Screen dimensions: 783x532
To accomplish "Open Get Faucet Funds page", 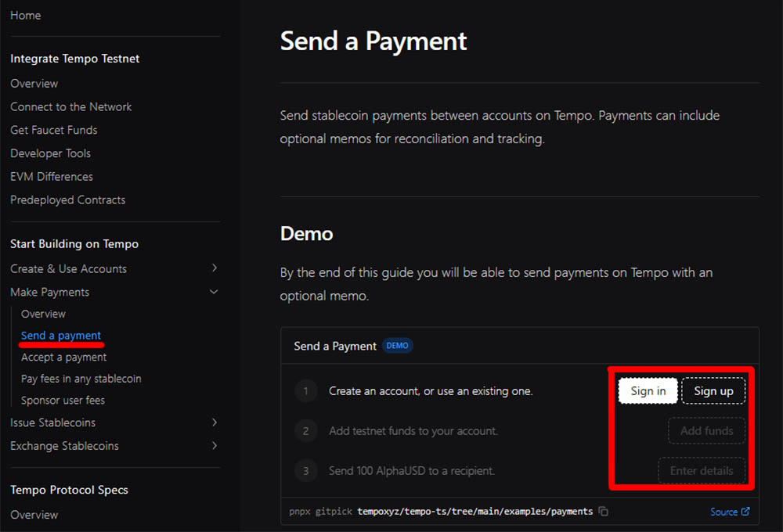I will click(x=54, y=130).
